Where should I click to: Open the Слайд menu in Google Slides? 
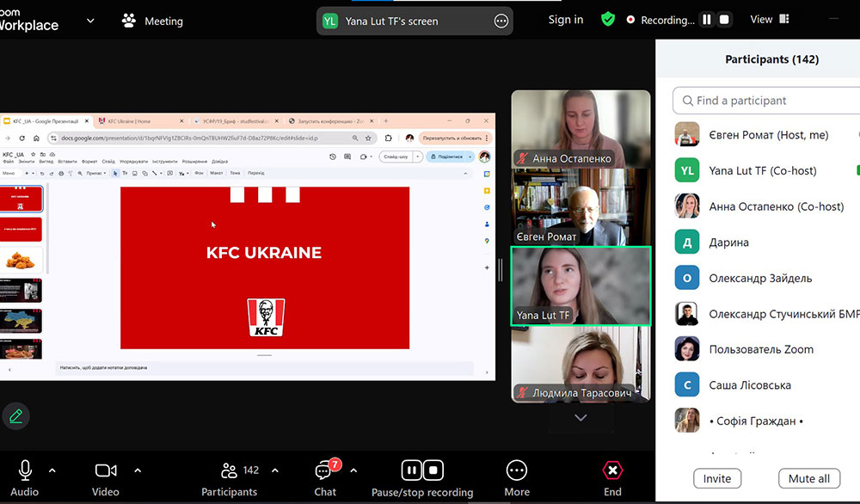pyautogui.click(x=108, y=162)
